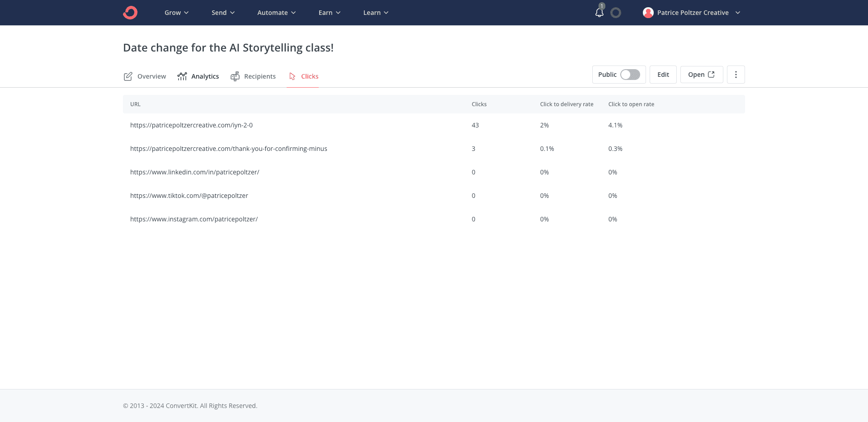Click the ConvertKit logo icon
This screenshot has width=868, height=422.
point(130,13)
